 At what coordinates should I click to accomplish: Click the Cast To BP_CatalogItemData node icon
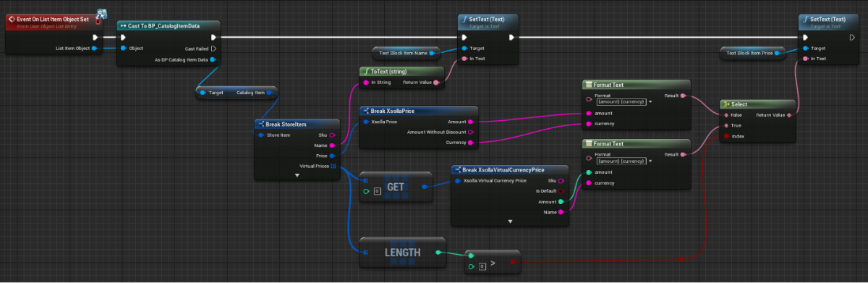123,26
